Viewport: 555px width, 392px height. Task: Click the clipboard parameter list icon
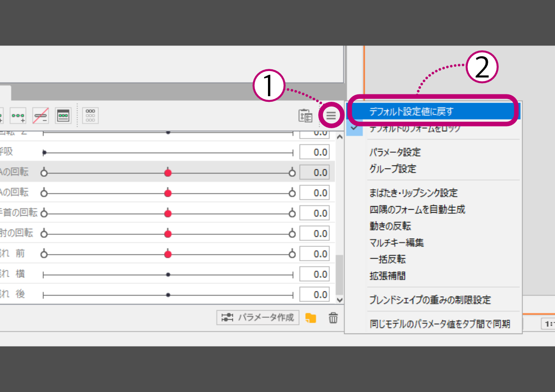(x=306, y=116)
